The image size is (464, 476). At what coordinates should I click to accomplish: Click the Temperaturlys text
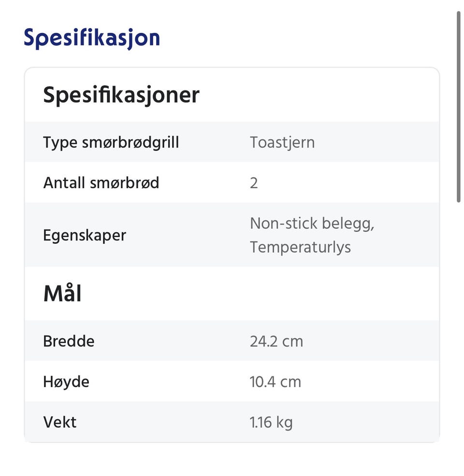[300, 247]
